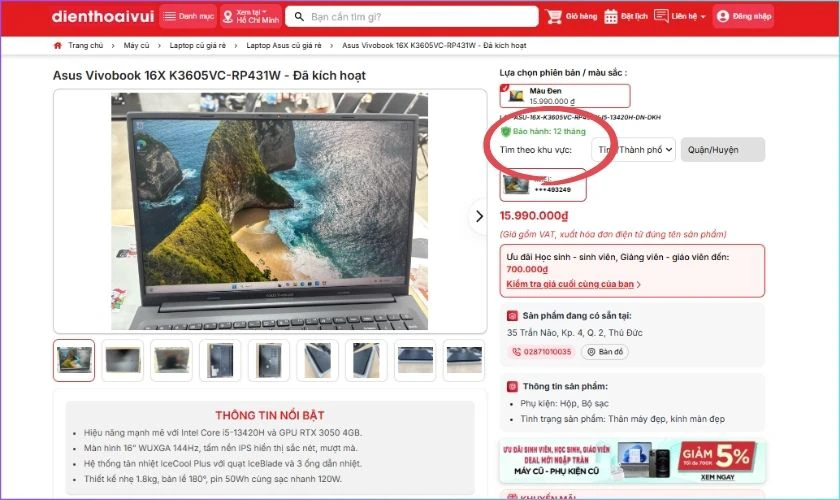Open the Giỏ hàng cart
Image resolution: width=840 pixels, height=500 pixels.
(x=571, y=16)
